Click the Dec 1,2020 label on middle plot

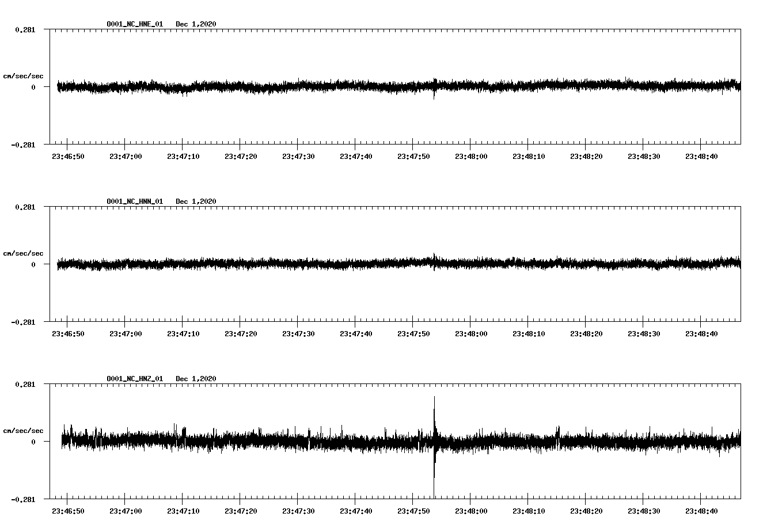click(x=196, y=202)
